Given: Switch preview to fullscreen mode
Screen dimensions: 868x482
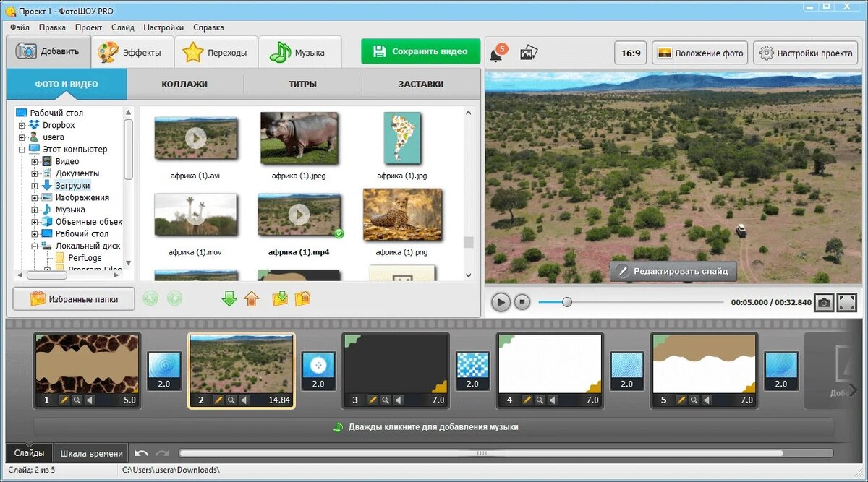Looking at the screenshot, I should coord(847,302).
